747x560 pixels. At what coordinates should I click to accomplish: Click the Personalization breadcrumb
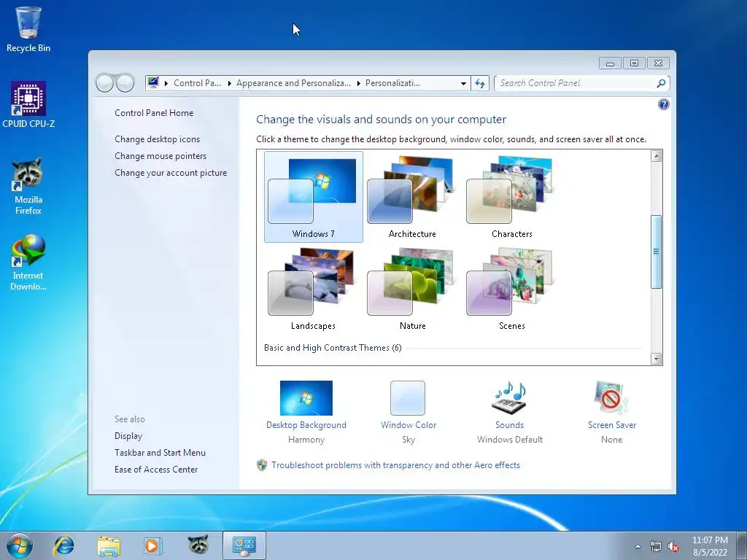pos(392,83)
